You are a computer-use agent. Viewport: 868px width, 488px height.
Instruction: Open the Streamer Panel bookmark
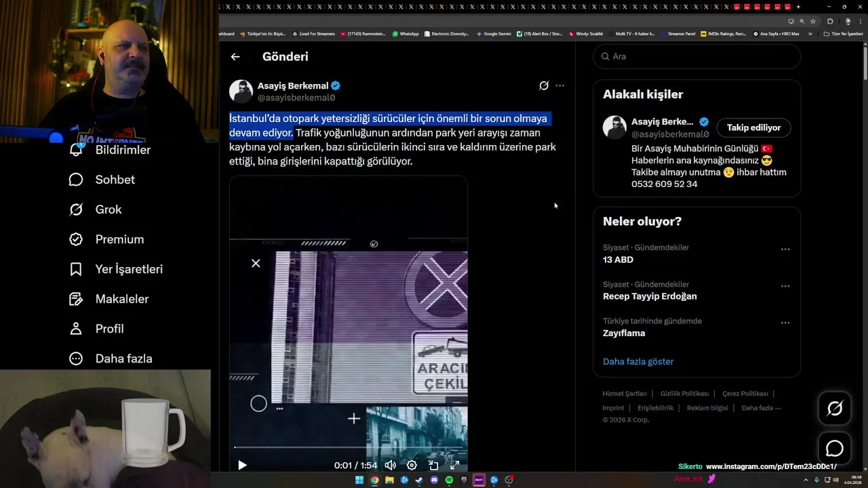pos(677,34)
